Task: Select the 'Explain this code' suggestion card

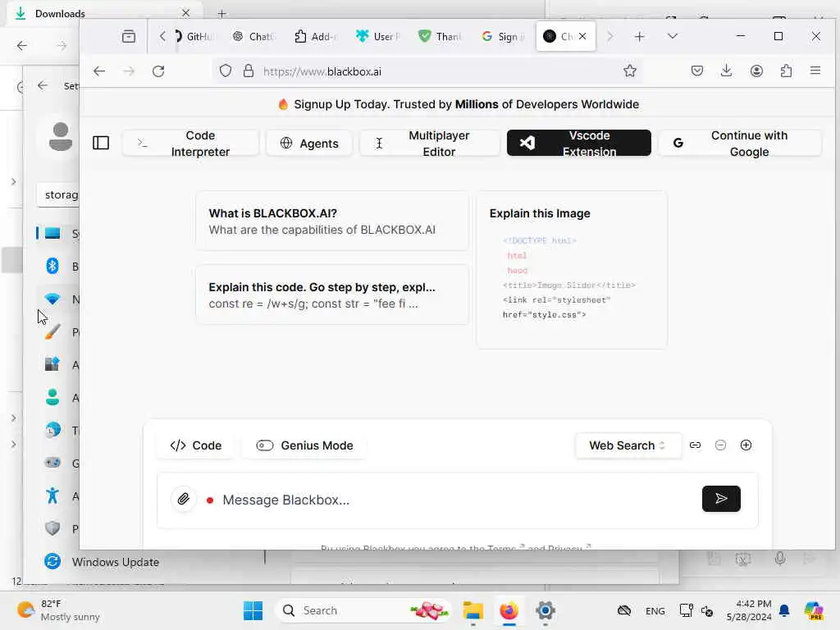Action: pyautogui.click(x=332, y=294)
